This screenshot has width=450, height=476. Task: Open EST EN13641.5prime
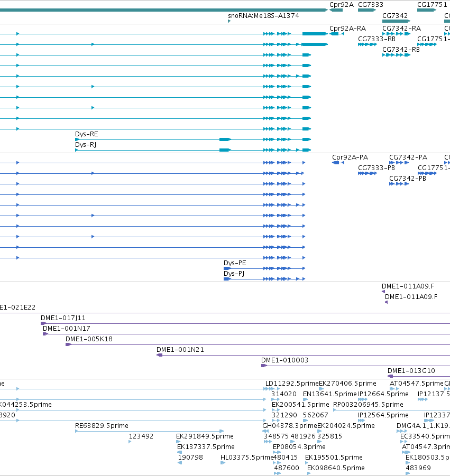coord(329,394)
